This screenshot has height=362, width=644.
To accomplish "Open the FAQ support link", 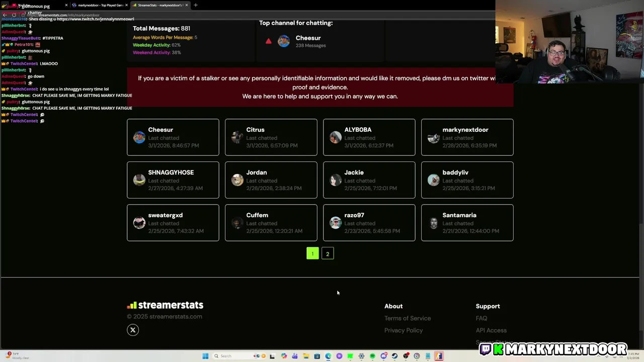I will click(481, 318).
